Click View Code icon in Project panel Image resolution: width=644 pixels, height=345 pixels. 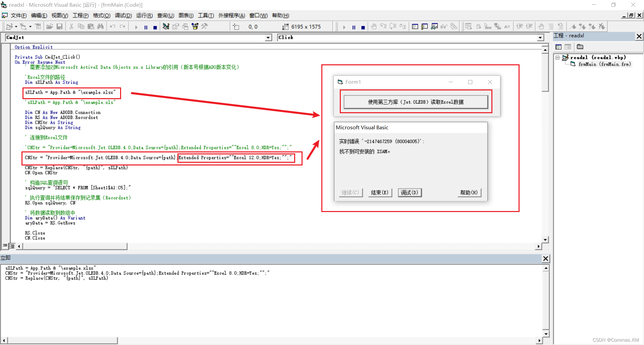tap(558, 47)
